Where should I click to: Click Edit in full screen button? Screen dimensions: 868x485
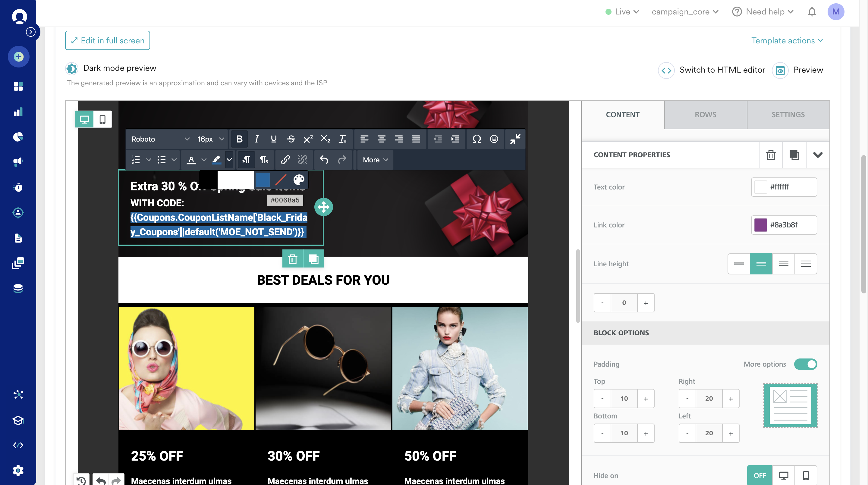point(108,40)
